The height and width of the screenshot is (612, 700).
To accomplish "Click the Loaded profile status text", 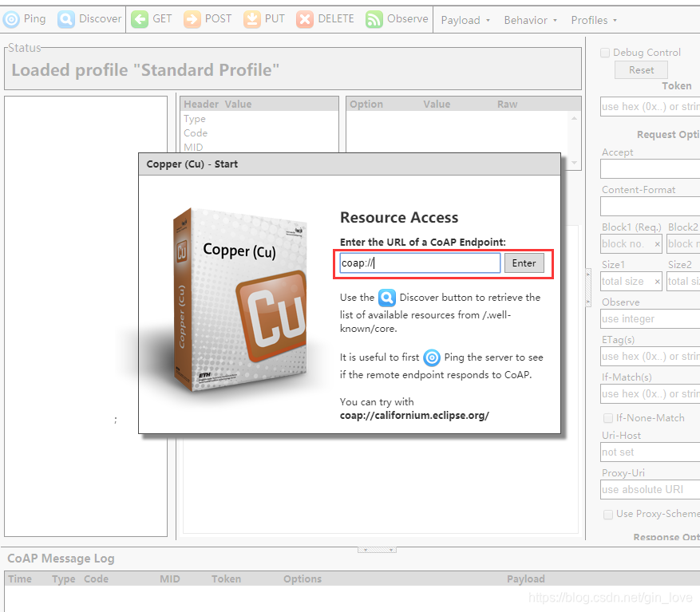I will click(x=145, y=70).
